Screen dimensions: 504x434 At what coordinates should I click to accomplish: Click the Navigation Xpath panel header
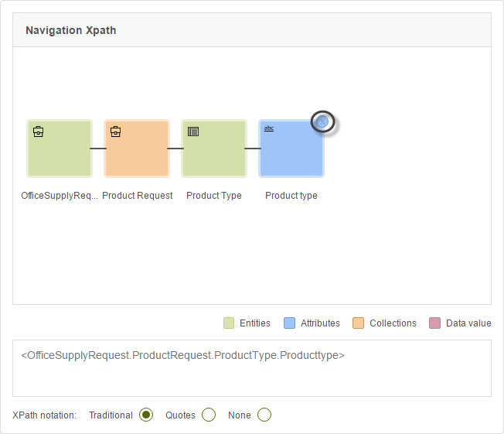[x=251, y=31]
